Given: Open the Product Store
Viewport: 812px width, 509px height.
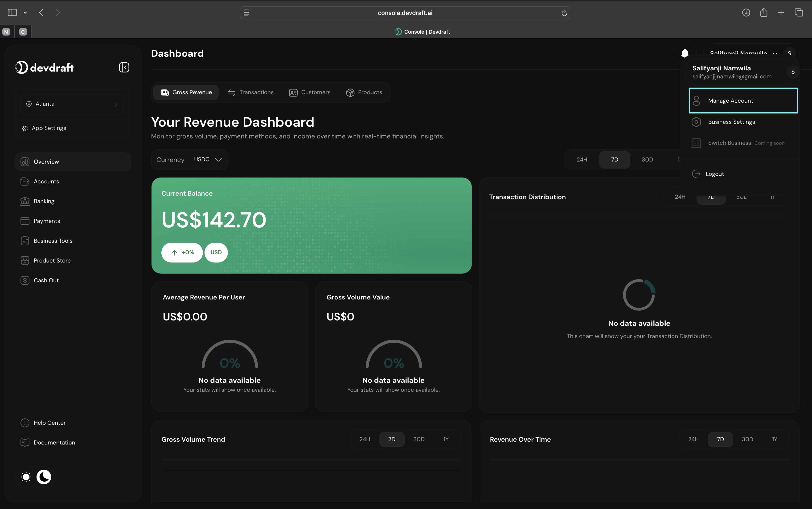Looking at the screenshot, I should [52, 260].
